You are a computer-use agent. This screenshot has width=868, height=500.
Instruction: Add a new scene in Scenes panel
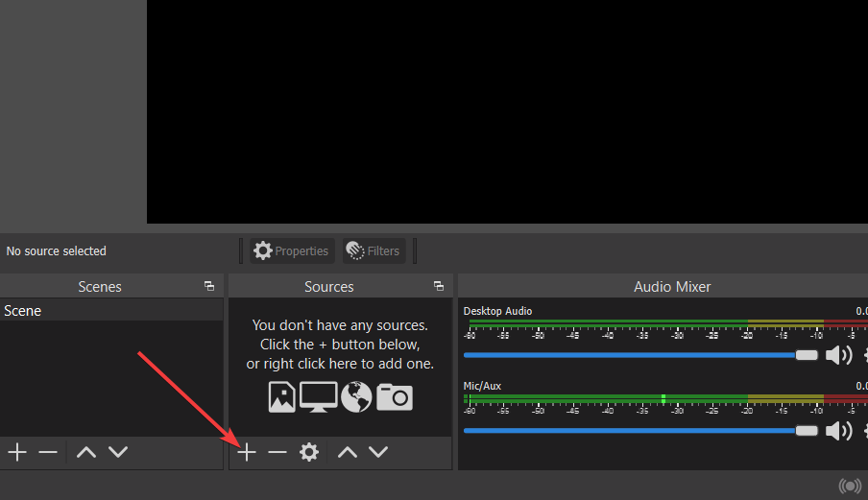coord(17,452)
